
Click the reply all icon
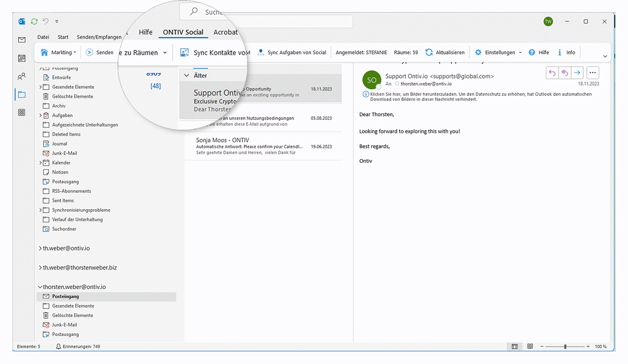[565, 73]
